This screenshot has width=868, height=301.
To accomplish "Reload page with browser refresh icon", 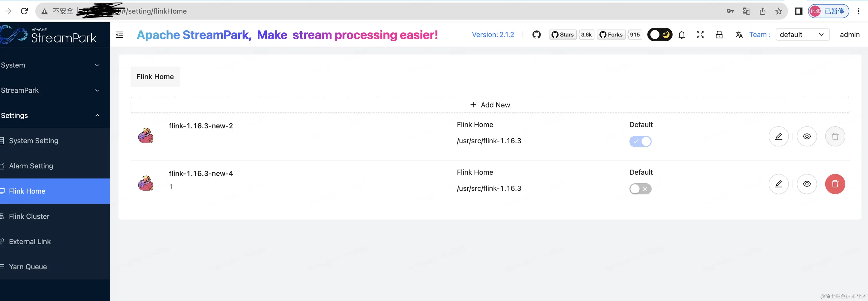I will pyautogui.click(x=24, y=11).
